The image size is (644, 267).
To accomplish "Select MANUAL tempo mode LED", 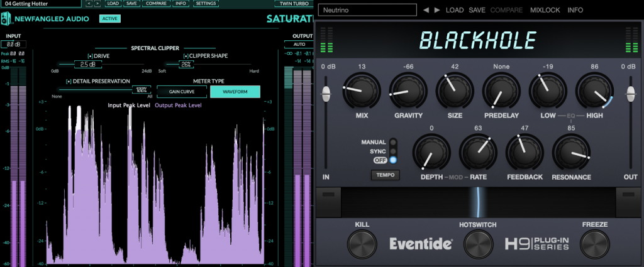I will (393, 143).
